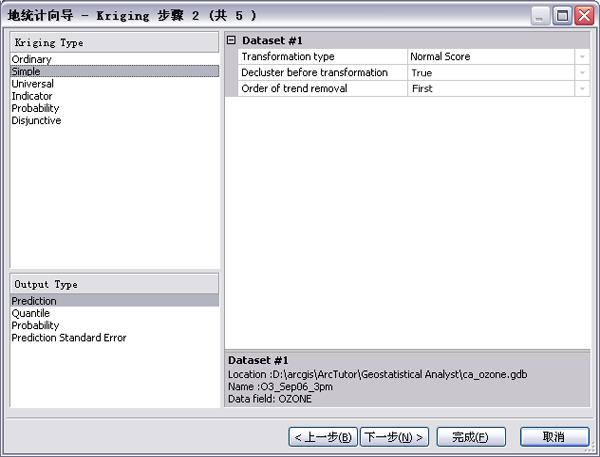The height and width of the screenshot is (457, 600).
Task: Open Order of trend removal dropdown
Action: (582, 89)
